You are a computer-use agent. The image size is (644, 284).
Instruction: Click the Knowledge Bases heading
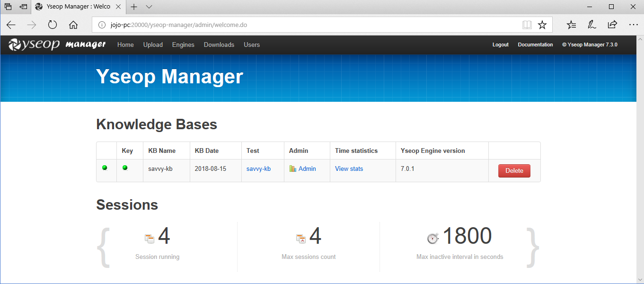[157, 124]
